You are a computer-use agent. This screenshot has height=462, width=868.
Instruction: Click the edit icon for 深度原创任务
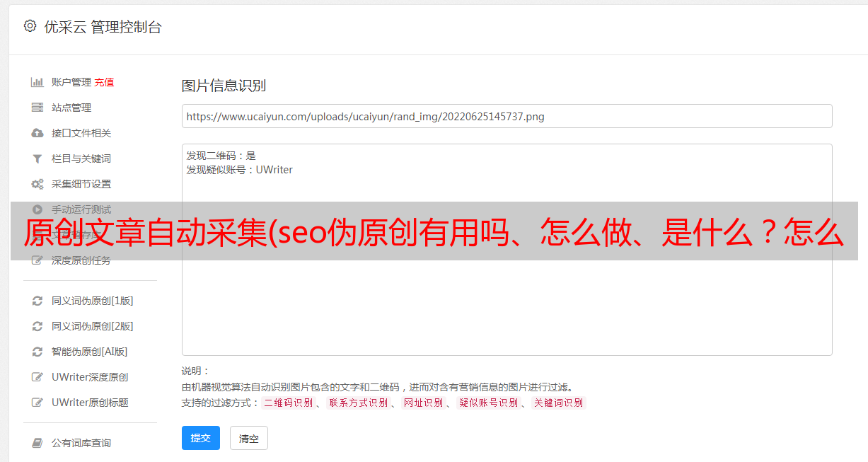point(37,260)
